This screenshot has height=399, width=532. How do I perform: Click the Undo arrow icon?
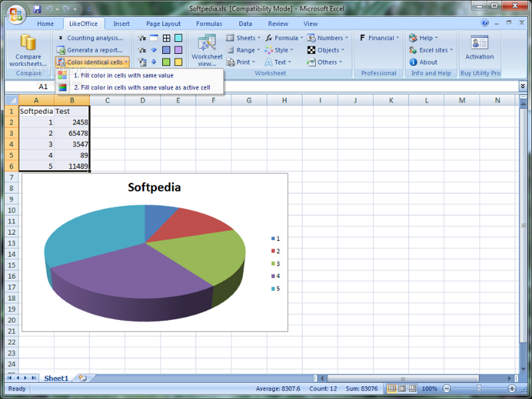[x=49, y=9]
